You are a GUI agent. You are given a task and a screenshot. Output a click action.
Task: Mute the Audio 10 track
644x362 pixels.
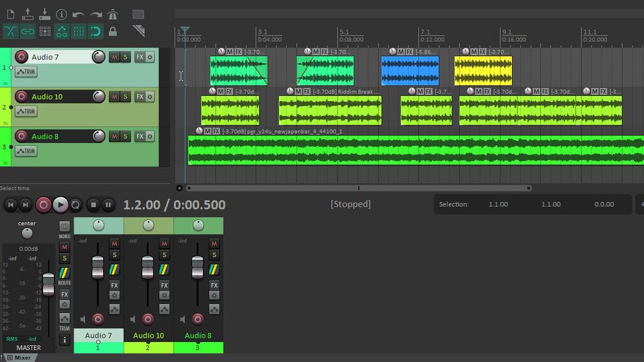click(x=114, y=97)
